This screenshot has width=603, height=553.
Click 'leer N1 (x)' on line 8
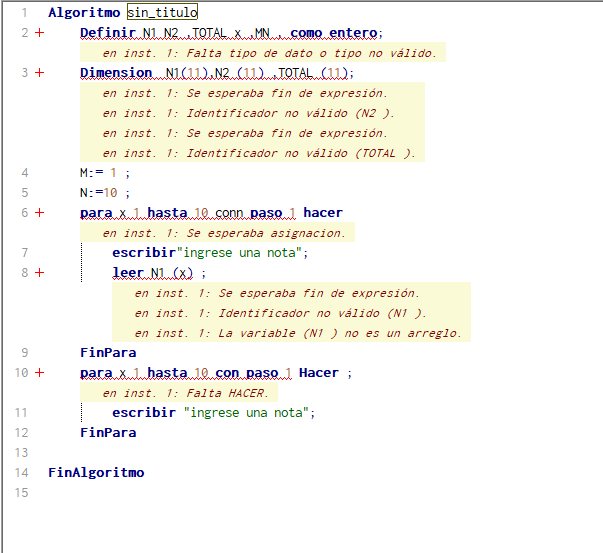[x=153, y=273]
